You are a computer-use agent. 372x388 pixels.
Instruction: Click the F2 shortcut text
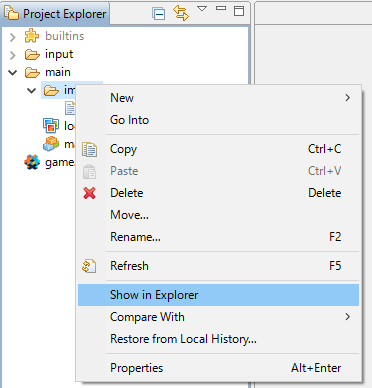pyautogui.click(x=335, y=237)
